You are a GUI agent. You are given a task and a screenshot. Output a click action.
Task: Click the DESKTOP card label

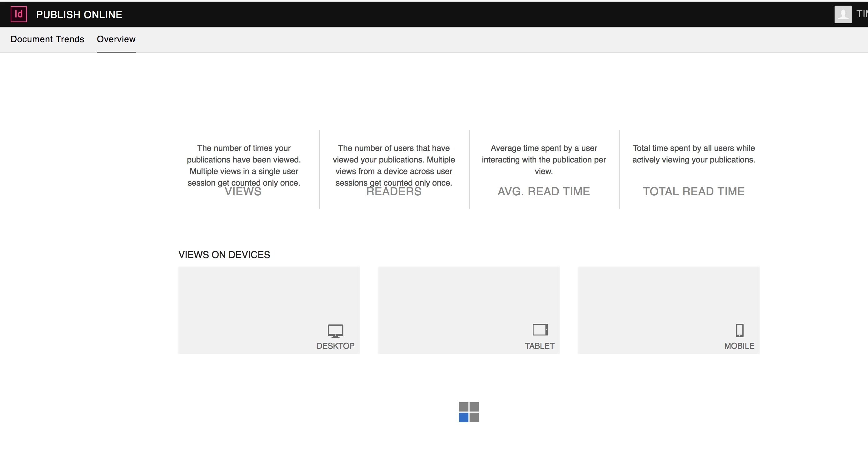pyautogui.click(x=335, y=346)
